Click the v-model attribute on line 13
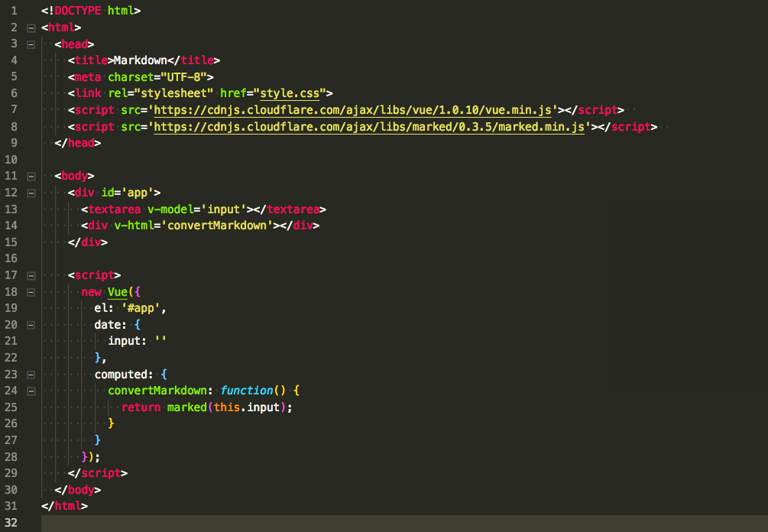Screen dimensions: 768x532 coord(170,209)
